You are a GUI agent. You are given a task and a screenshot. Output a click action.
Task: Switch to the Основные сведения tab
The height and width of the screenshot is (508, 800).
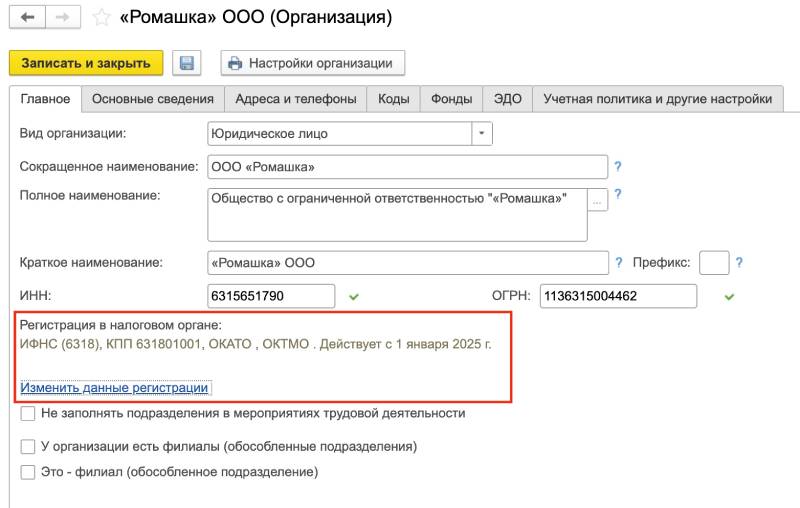(153, 99)
